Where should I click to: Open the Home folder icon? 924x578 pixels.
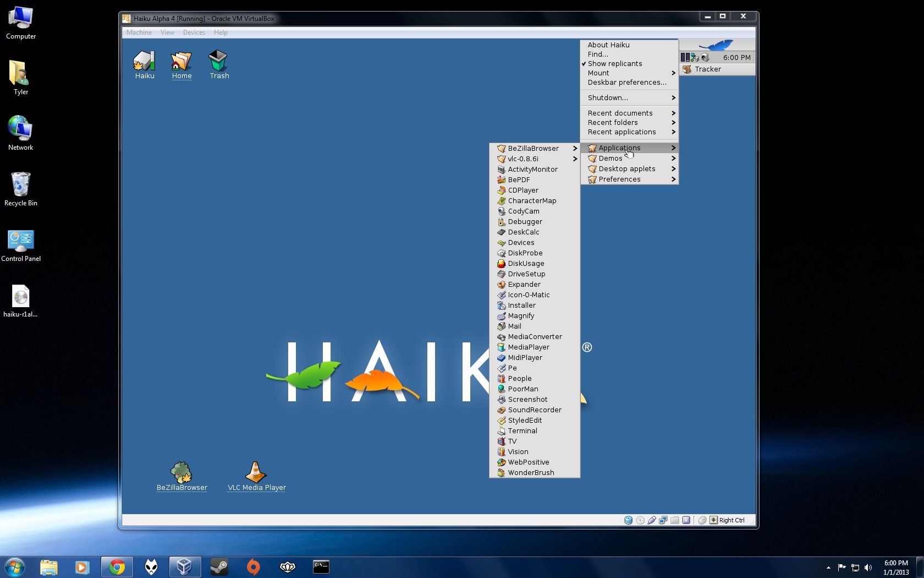click(x=181, y=62)
